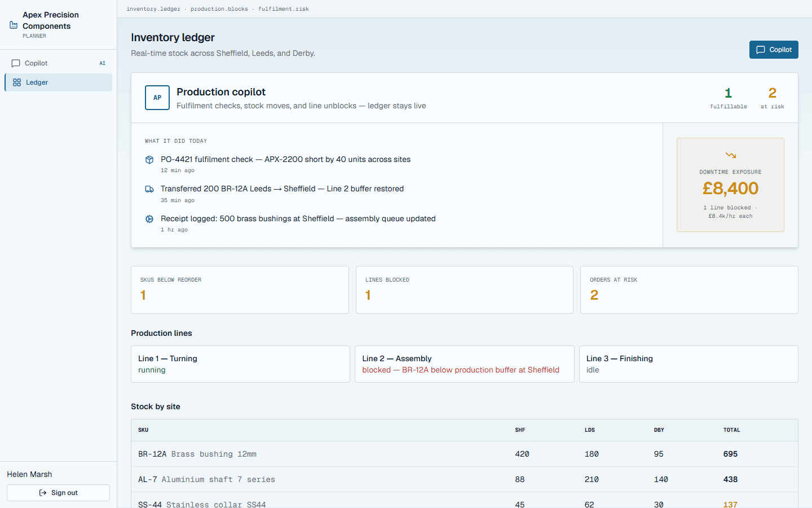Click the 'Stock by site' section heading
812x508 pixels.
(x=156, y=406)
